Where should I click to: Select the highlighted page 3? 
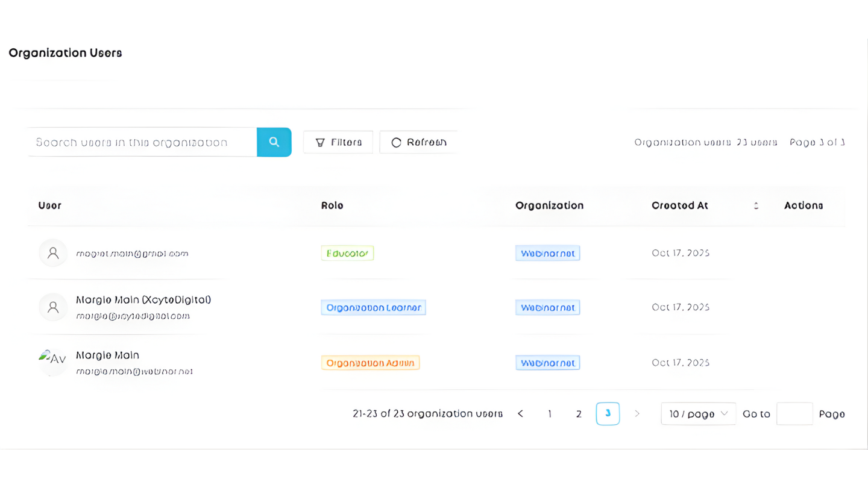608,414
